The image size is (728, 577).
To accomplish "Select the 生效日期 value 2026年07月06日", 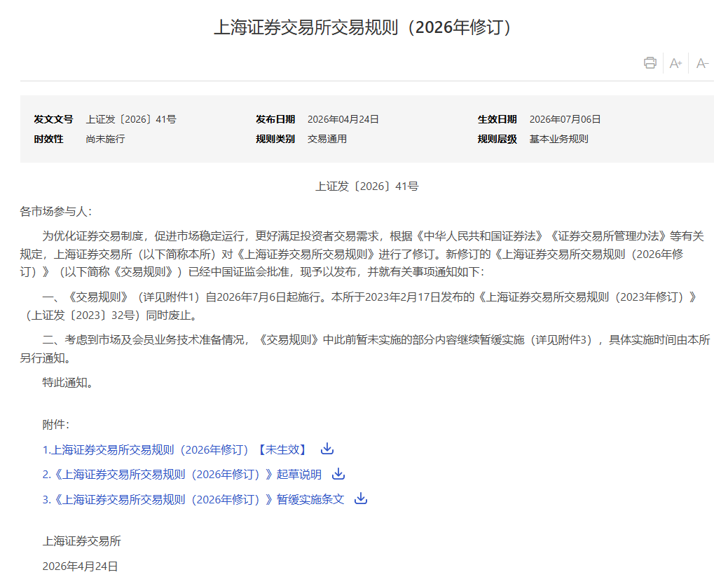I will [565, 119].
